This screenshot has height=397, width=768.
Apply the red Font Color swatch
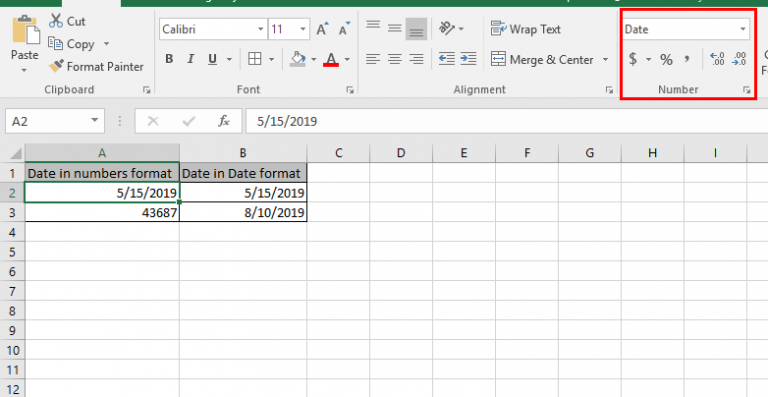[x=332, y=59]
